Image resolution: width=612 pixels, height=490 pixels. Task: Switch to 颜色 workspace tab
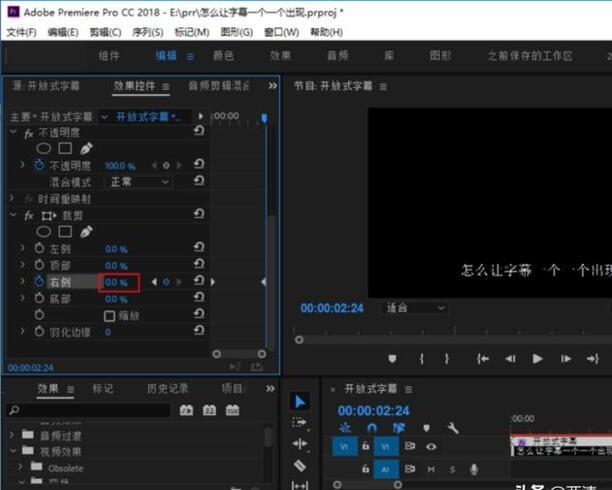click(223, 56)
